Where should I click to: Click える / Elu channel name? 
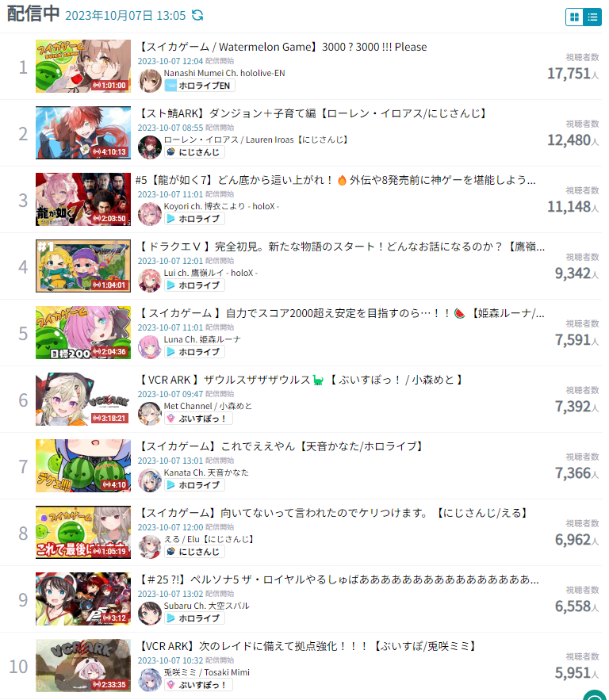tap(209, 539)
